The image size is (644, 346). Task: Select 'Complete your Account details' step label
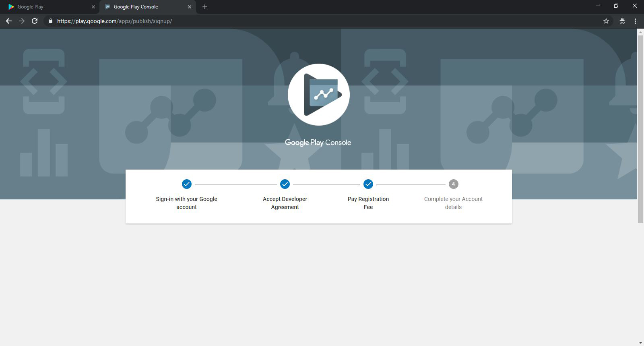453,203
